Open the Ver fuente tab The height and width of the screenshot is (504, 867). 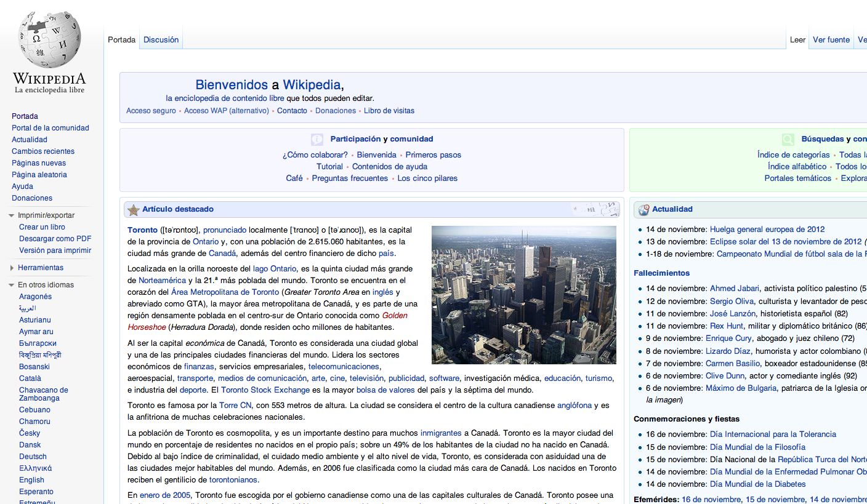click(831, 39)
